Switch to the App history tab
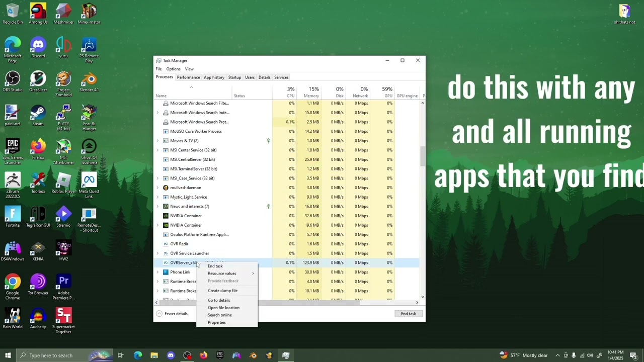644x362 pixels. coord(214,77)
